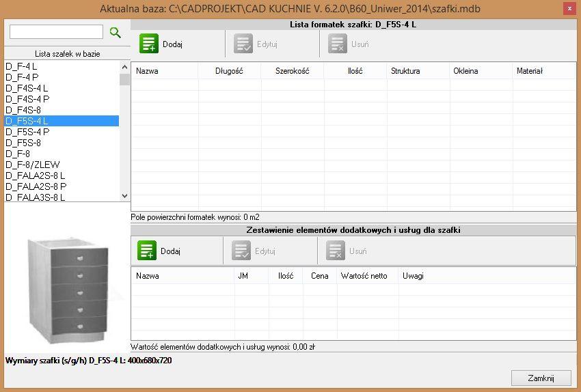Select D_FALA3S-8 L in cabinet list
This screenshot has width=581, height=392.
pos(62,197)
